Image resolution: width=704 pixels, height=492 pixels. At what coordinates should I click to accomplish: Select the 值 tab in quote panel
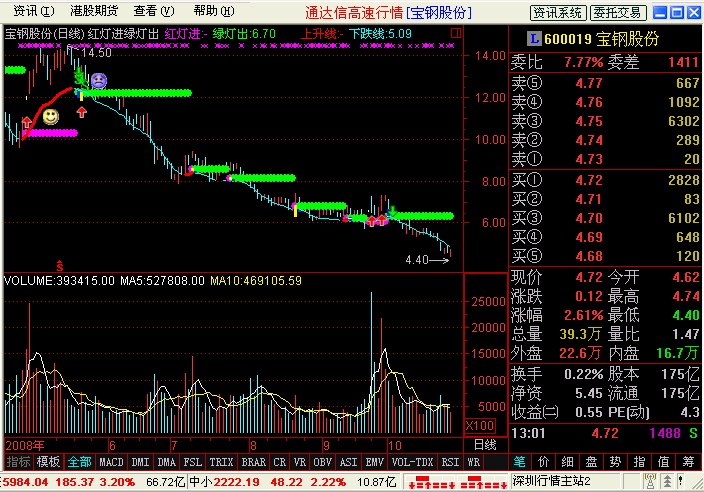[x=663, y=462]
